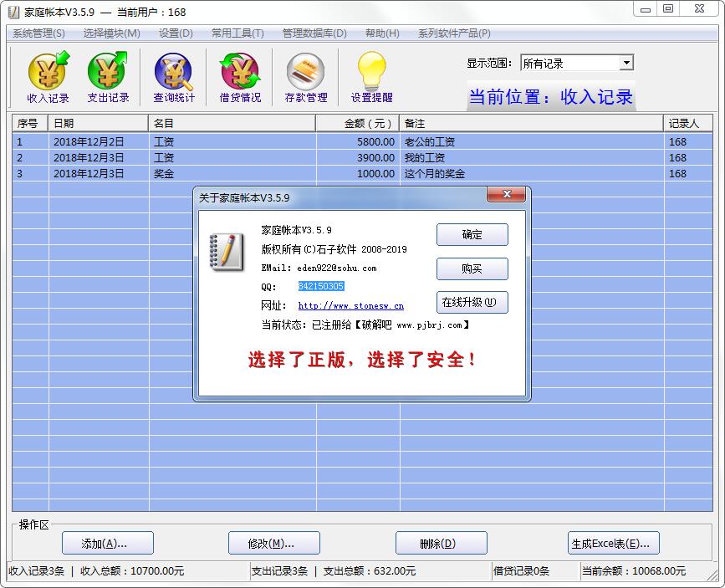Image resolution: width=725 pixels, height=588 pixels.
Task: Close the 关于家庭帐本 About dialog
Action: tap(507, 195)
